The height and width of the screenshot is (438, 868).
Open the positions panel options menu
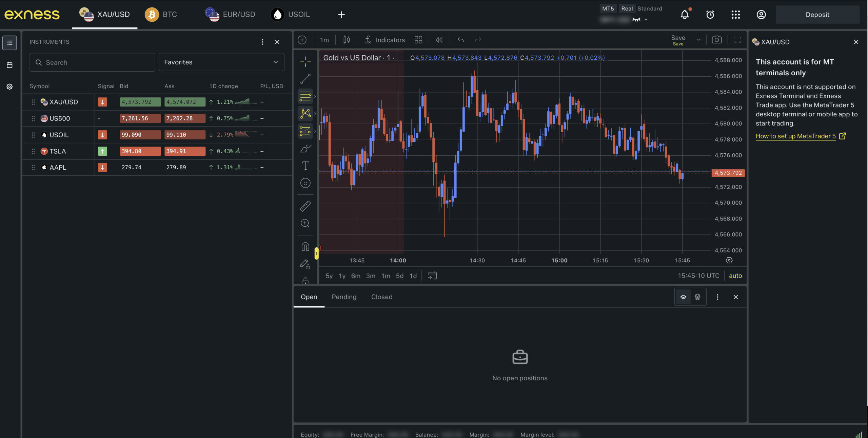pos(717,297)
